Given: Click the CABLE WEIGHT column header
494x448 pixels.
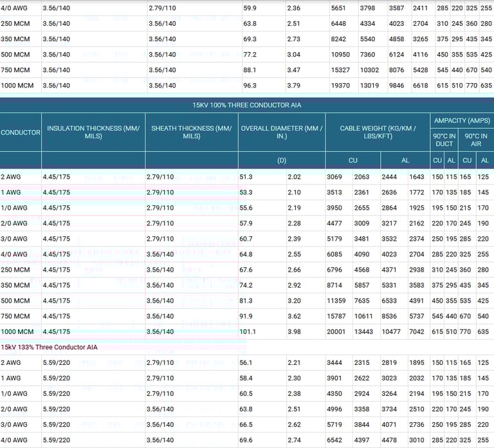Looking at the screenshot, I should tap(378, 132).
